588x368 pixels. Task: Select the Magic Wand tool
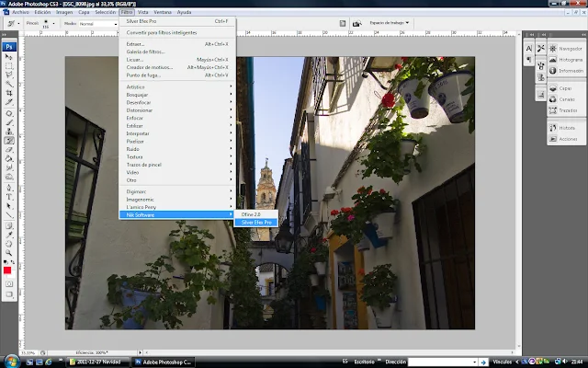pos(9,84)
